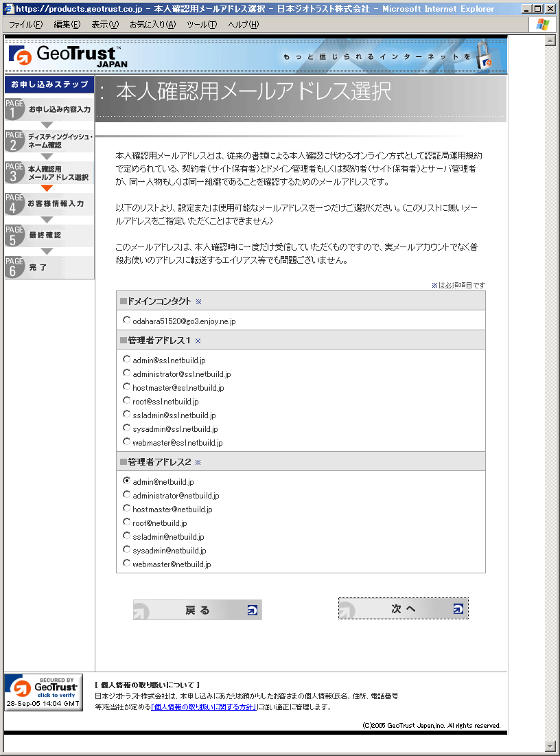Click the 管理者アドレス1 section heading
560x756 pixels.
[x=159, y=341]
